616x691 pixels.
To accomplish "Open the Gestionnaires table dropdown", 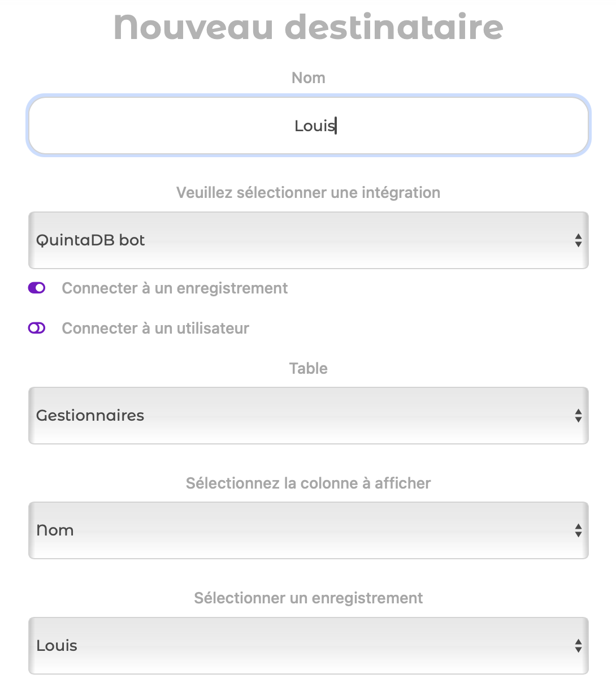I will coord(309,416).
